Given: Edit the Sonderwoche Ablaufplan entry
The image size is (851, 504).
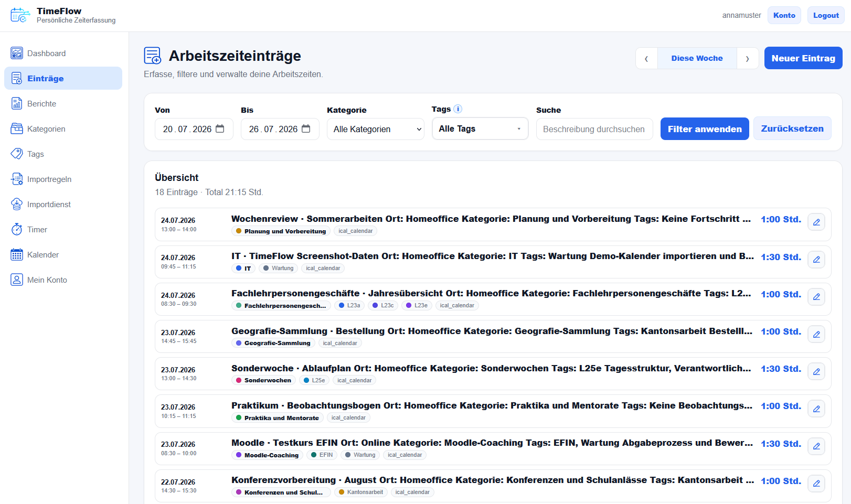Looking at the screenshot, I should pos(816,371).
